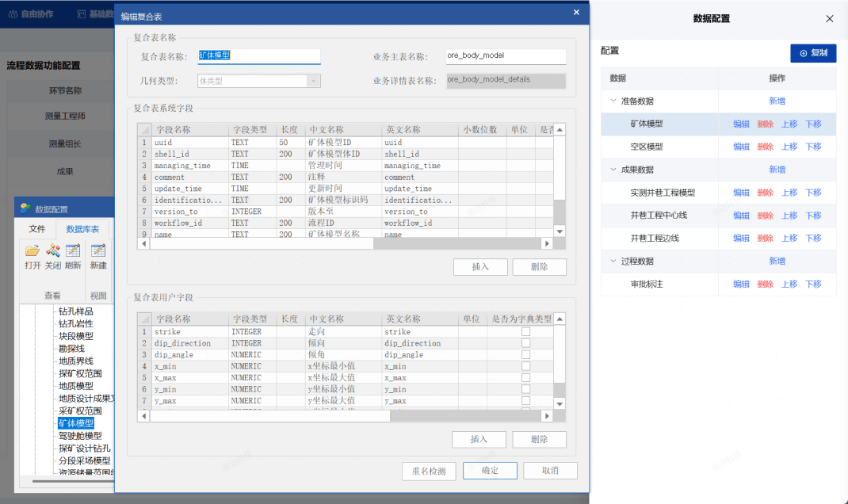Tick the dictionary-type checkbox for dip_angle
The image size is (848, 504).
(525, 355)
